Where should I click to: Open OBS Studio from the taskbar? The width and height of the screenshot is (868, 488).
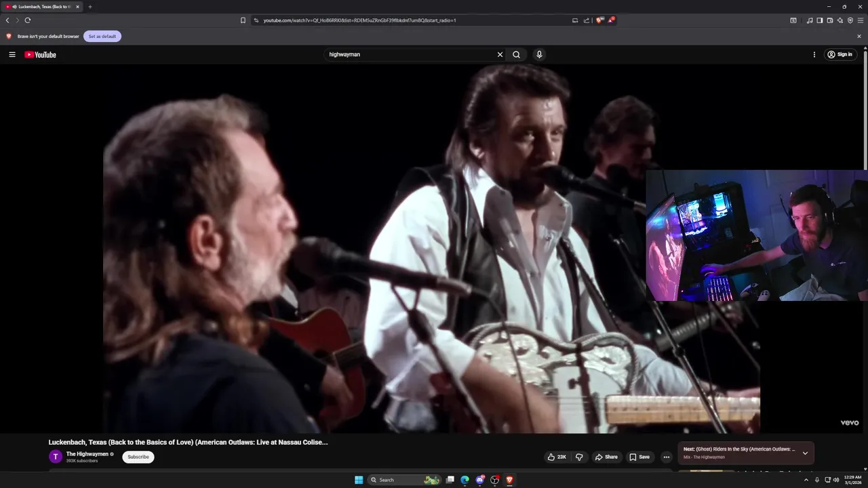tap(494, 480)
